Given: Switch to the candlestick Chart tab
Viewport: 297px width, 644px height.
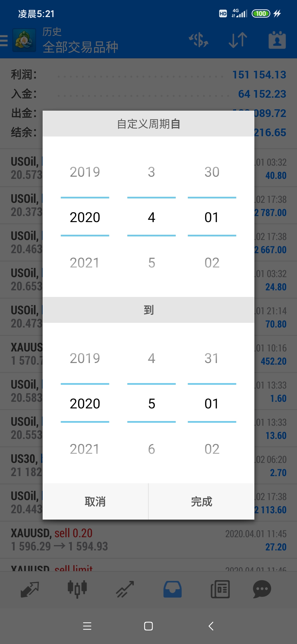Looking at the screenshot, I should tap(77, 589).
